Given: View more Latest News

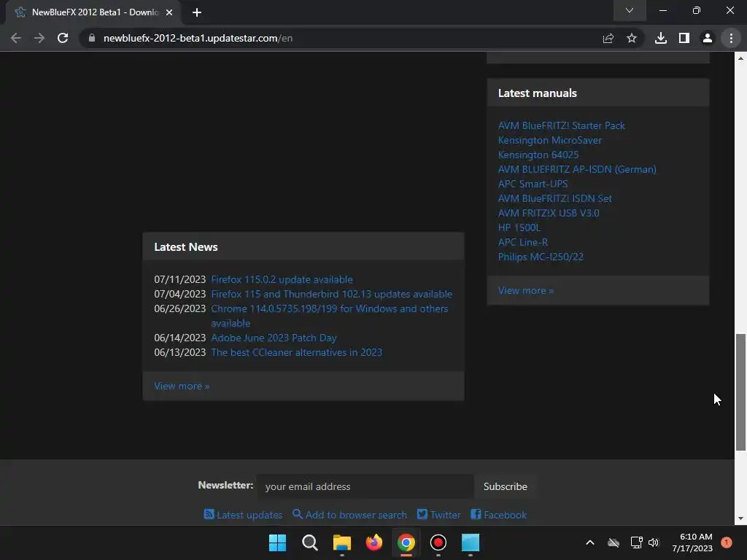Looking at the screenshot, I should coord(182,386).
